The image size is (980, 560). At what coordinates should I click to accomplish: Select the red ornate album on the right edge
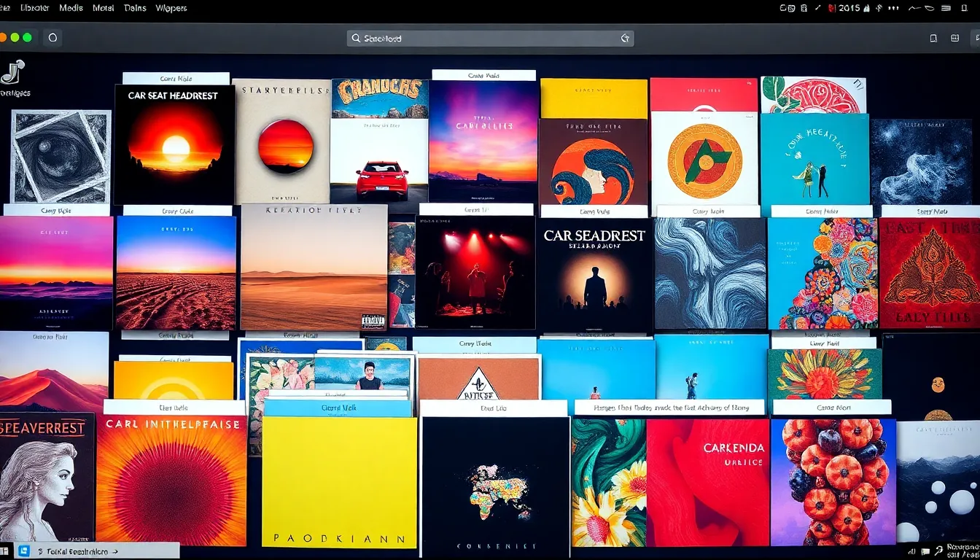[x=929, y=273]
